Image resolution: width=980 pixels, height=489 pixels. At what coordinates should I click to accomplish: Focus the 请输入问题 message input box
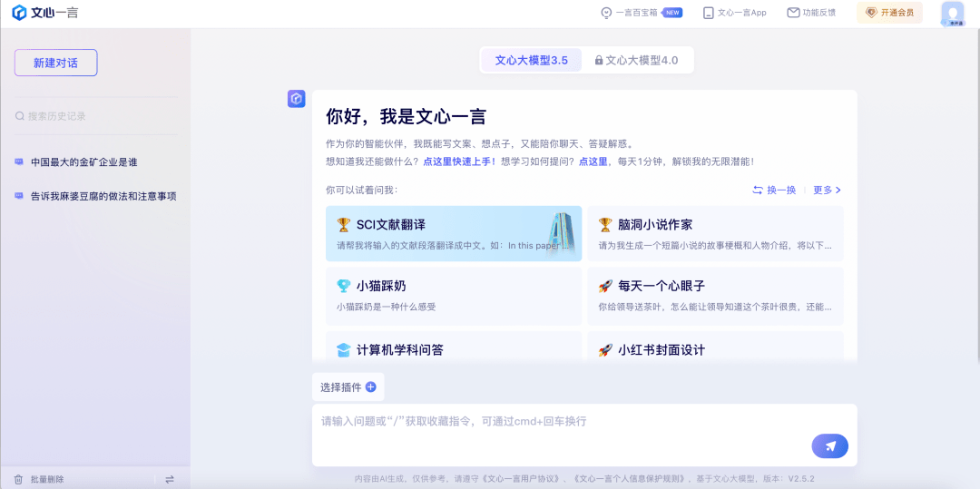pos(584,435)
